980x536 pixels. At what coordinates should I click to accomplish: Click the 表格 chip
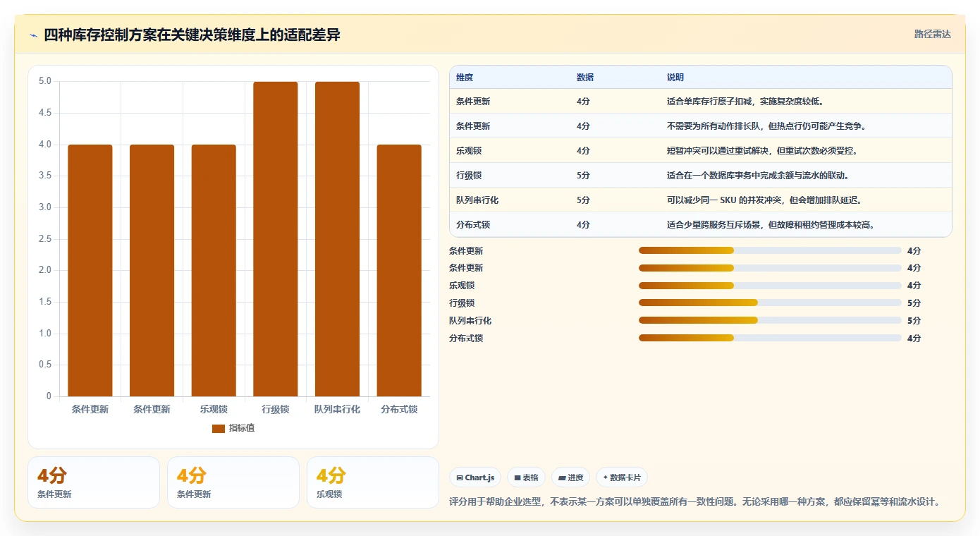coord(527,477)
